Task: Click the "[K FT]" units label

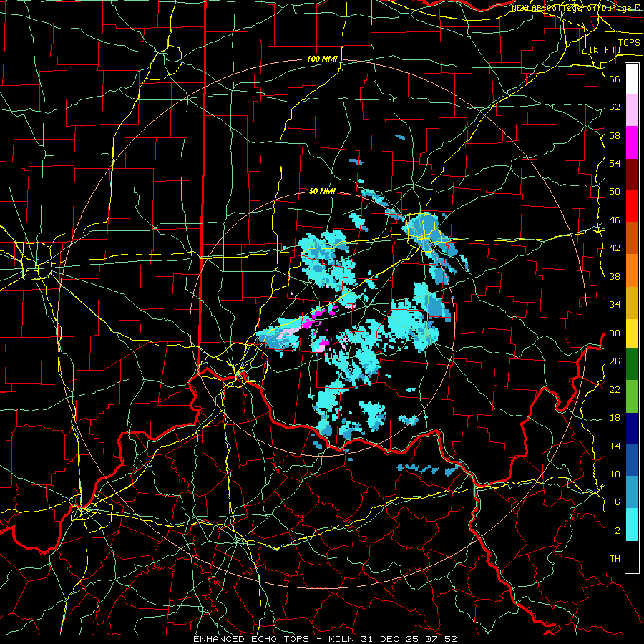Action: tap(605, 49)
